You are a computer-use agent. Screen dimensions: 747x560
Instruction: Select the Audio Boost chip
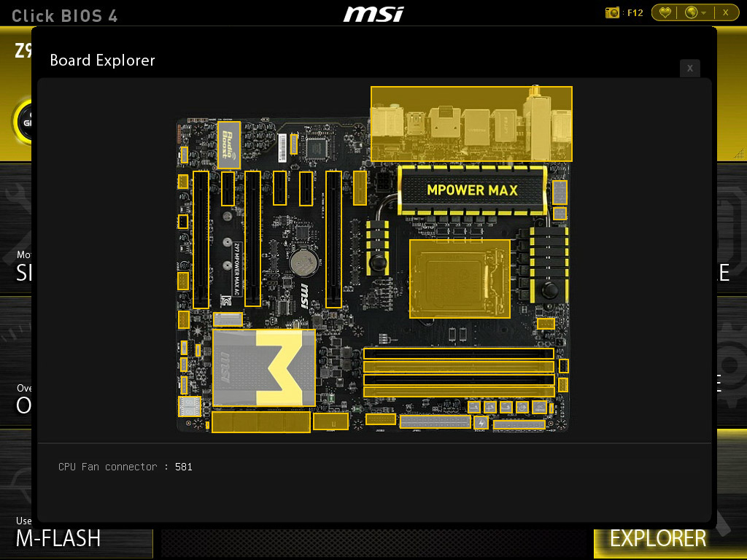[228, 145]
